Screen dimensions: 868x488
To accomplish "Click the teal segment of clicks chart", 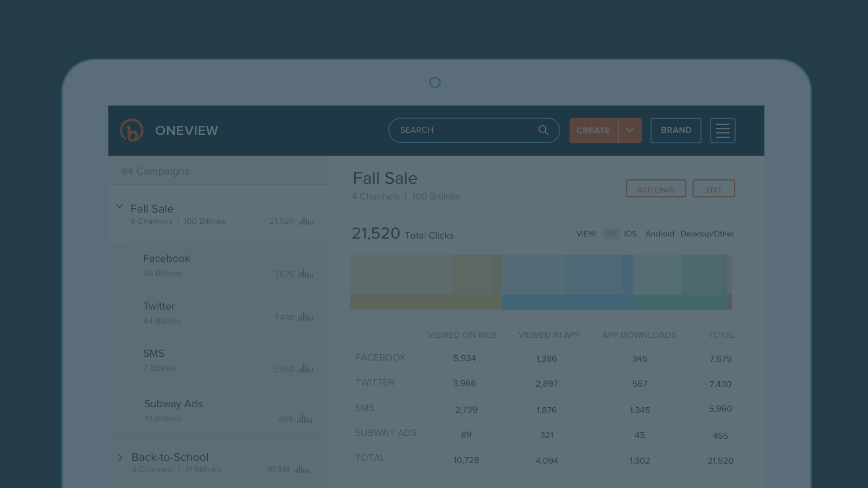I will (x=680, y=302).
